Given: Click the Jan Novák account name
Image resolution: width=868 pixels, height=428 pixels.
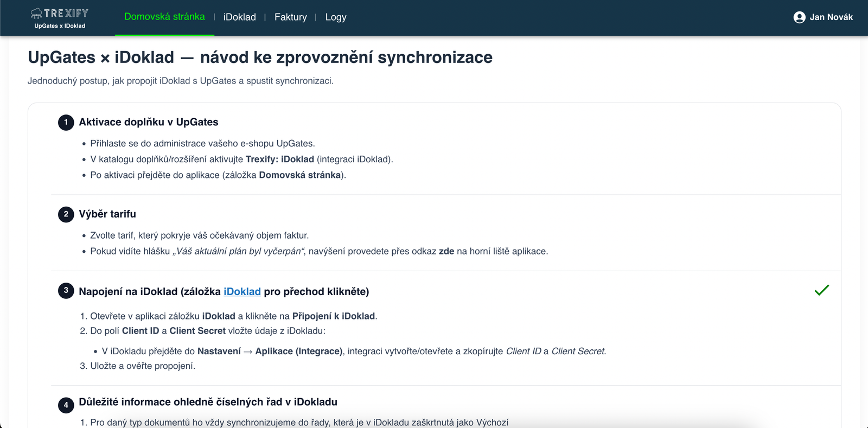Looking at the screenshot, I should click(831, 17).
